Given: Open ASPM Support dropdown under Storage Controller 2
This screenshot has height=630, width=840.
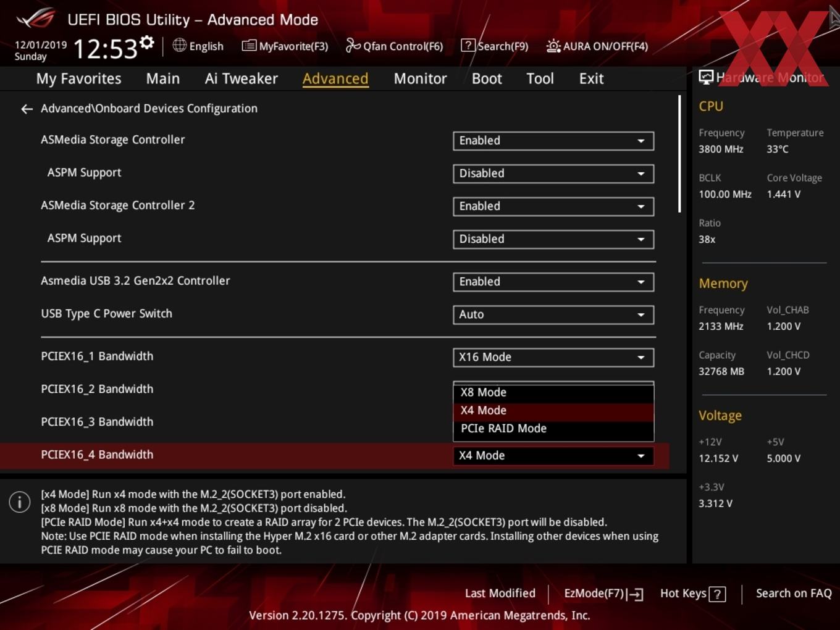Looking at the screenshot, I should [553, 239].
